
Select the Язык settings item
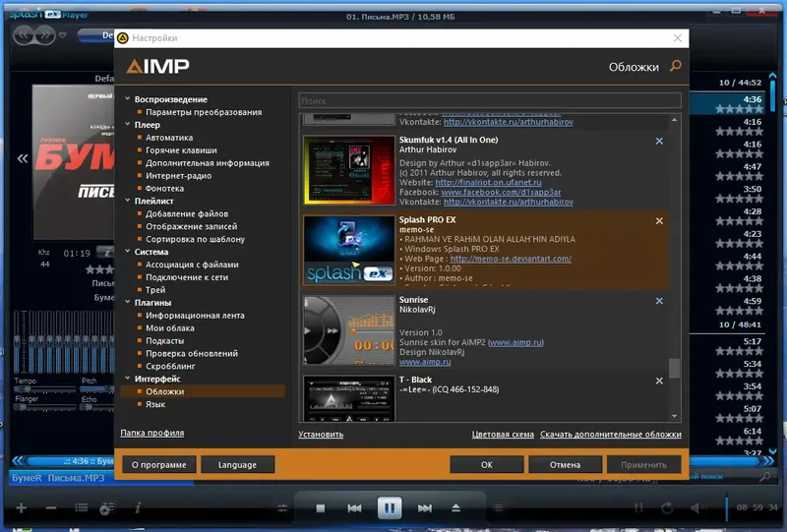[x=155, y=404]
